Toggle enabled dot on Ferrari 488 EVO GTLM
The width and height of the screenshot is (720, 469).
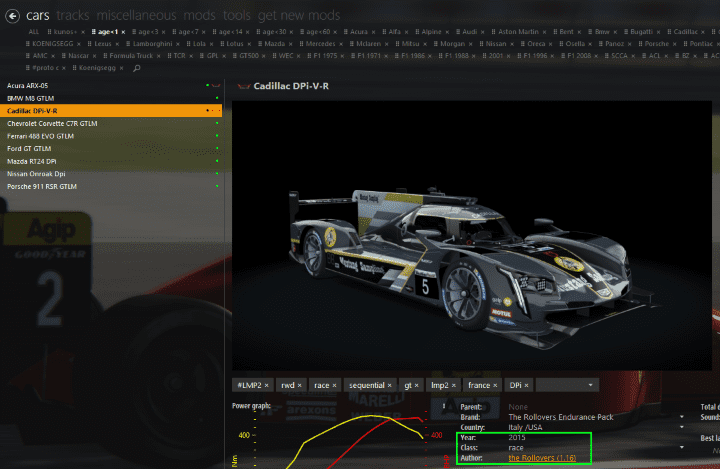(x=216, y=135)
